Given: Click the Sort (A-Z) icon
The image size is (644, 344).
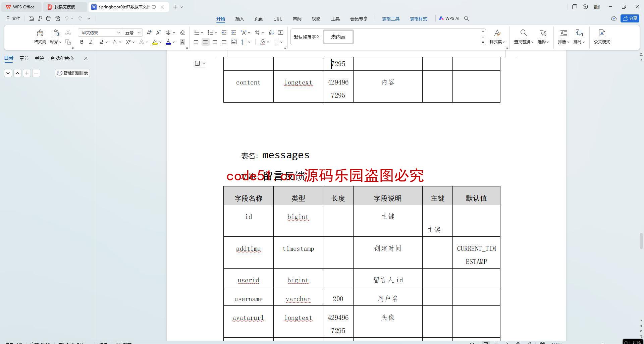Looking at the screenshot, I should click(271, 33).
